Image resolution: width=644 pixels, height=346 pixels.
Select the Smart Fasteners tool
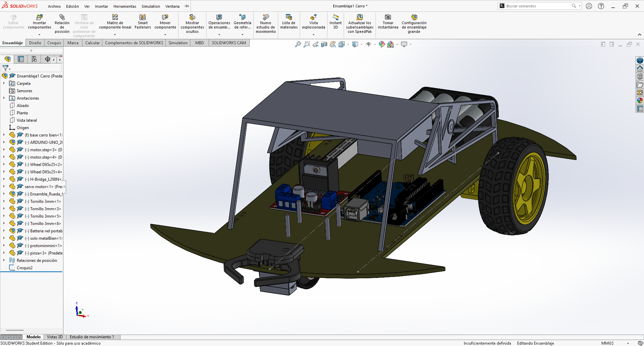[143, 22]
